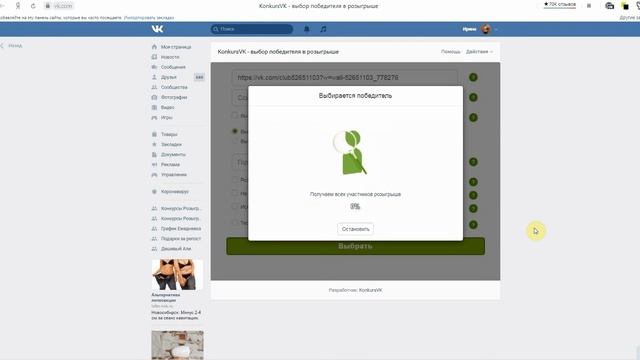
Task: Open Новости via its sidebar icon
Action: [x=154, y=57]
